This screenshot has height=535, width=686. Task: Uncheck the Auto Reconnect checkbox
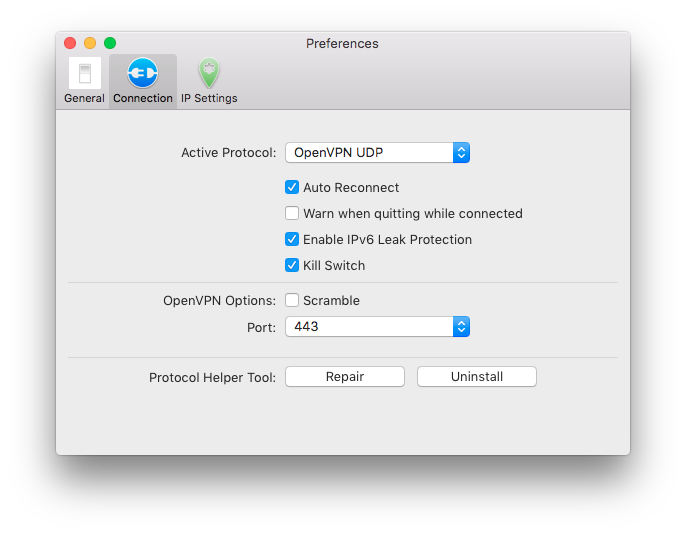pos(292,187)
